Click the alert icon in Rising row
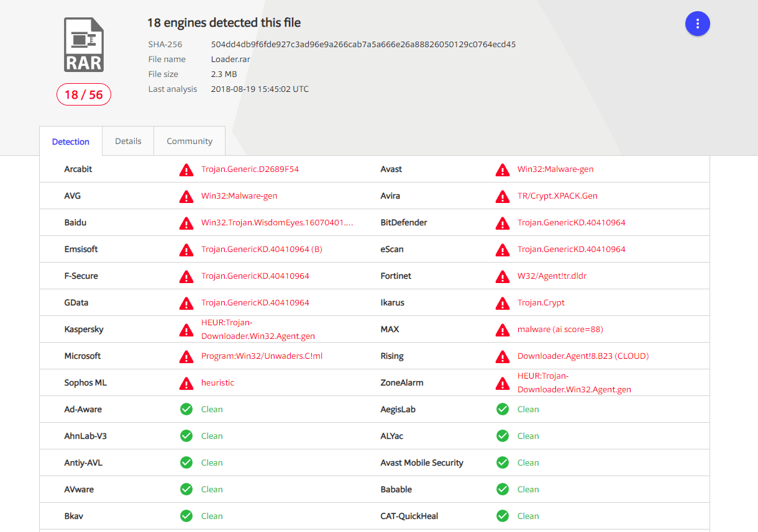 [503, 356]
